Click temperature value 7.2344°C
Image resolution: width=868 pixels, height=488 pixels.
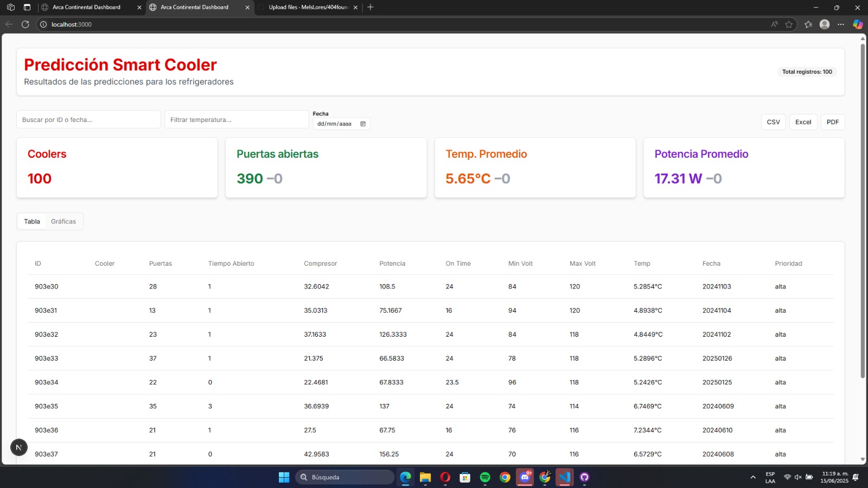647,430
